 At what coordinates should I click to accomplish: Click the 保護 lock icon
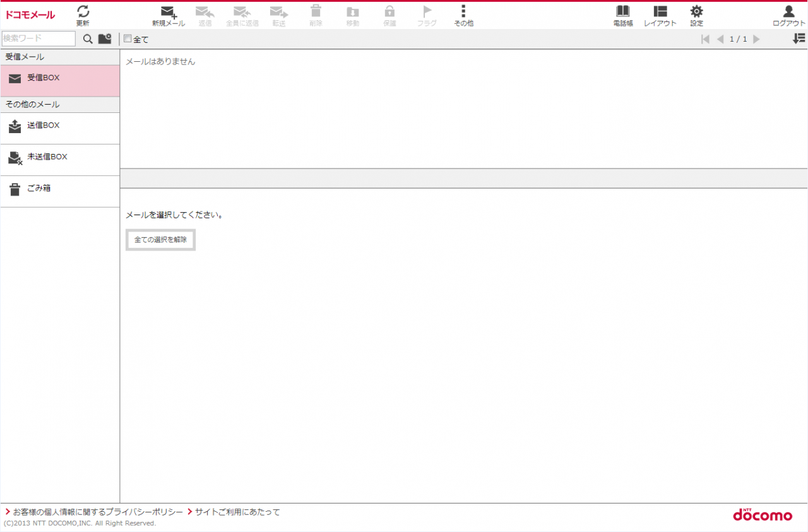point(389,11)
